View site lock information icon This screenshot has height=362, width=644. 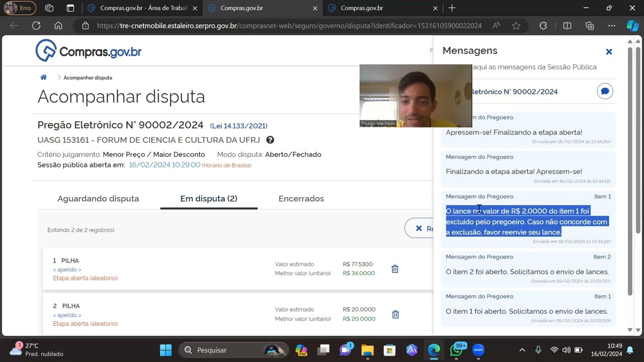click(x=86, y=26)
